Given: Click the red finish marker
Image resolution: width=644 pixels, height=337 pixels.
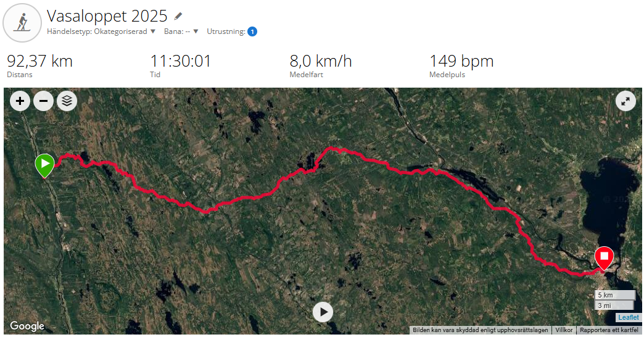Looking at the screenshot, I should 604,259.
